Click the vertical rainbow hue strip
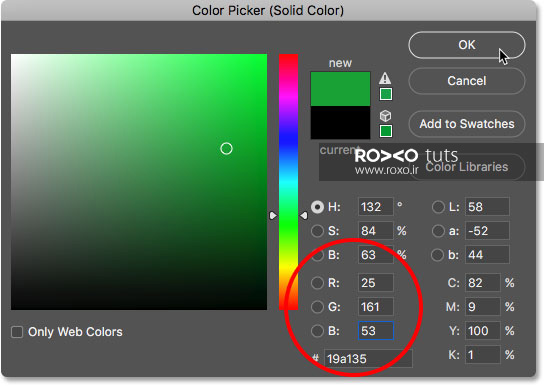 click(x=288, y=182)
